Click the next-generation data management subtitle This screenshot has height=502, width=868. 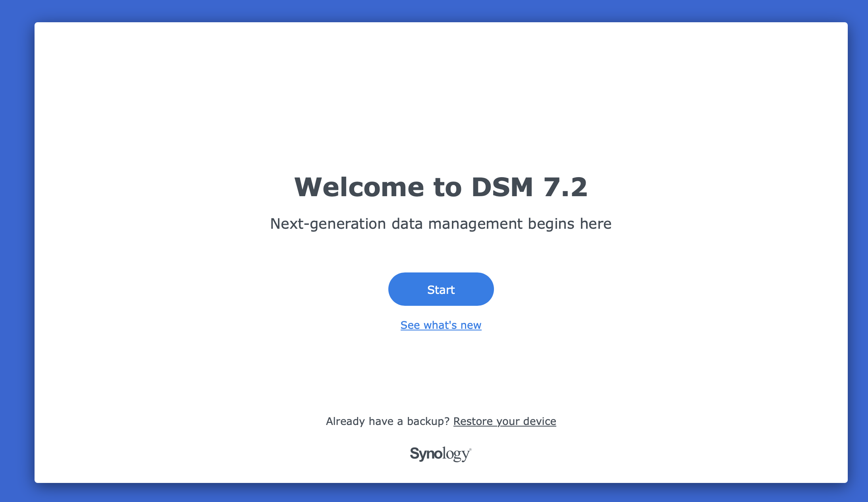(x=441, y=223)
